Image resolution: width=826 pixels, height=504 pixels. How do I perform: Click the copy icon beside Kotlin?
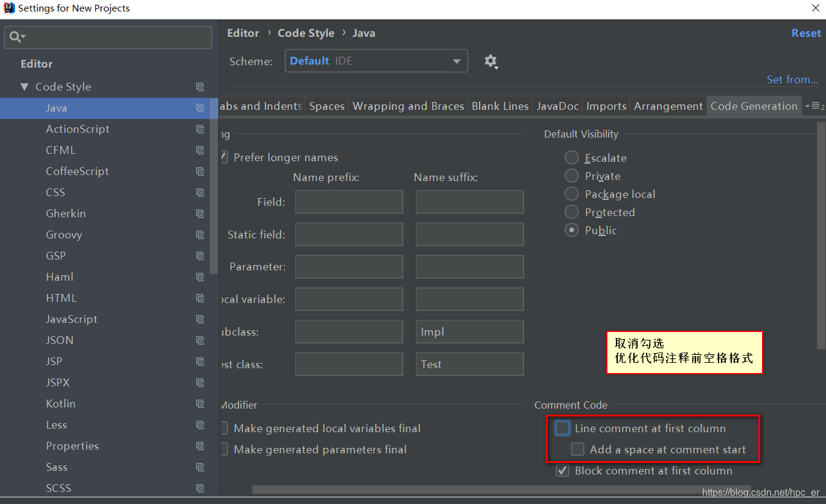(x=200, y=404)
